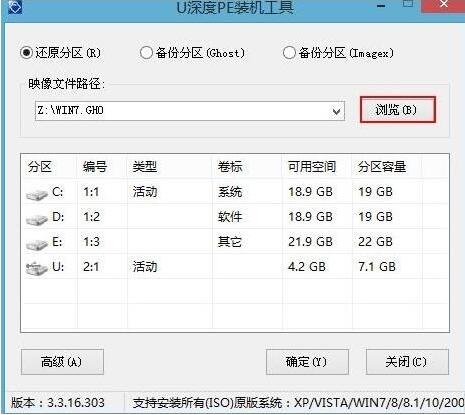This screenshot has width=465, height=415.
Task: Click the 编号 column header
Action: (x=95, y=166)
